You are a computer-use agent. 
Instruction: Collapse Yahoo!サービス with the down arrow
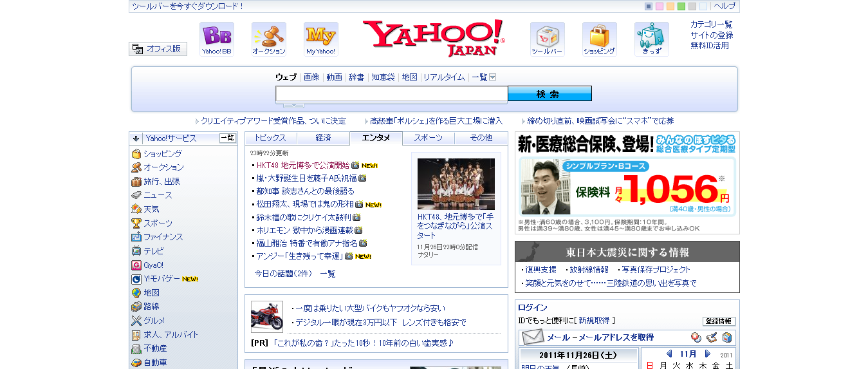[x=136, y=138]
